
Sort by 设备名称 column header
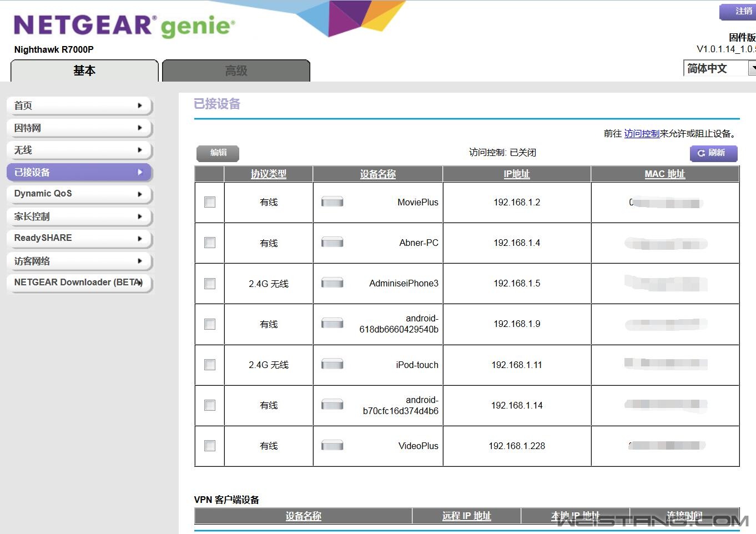click(x=378, y=174)
